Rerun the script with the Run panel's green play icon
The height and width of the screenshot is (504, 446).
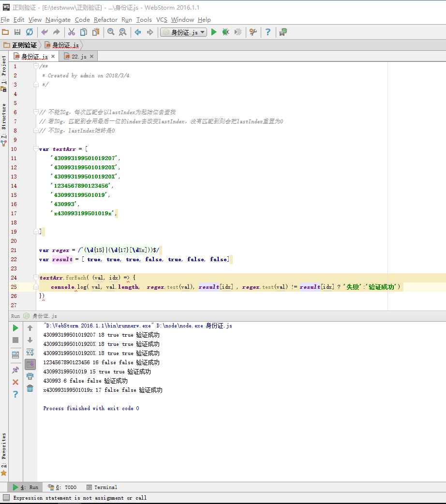click(15, 328)
